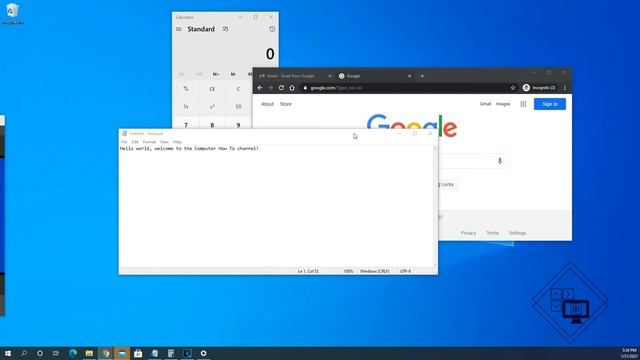Image resolution: width=640 pixels, height=360 pixels.
Task: Click the Calculator percent key
Action: pos(186,89)
